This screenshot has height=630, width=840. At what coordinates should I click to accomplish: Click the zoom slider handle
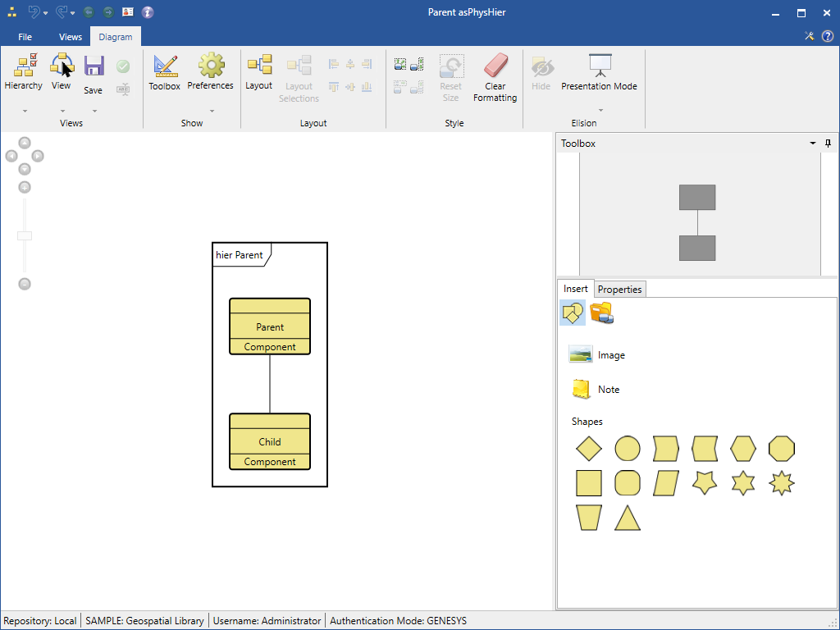25,236
